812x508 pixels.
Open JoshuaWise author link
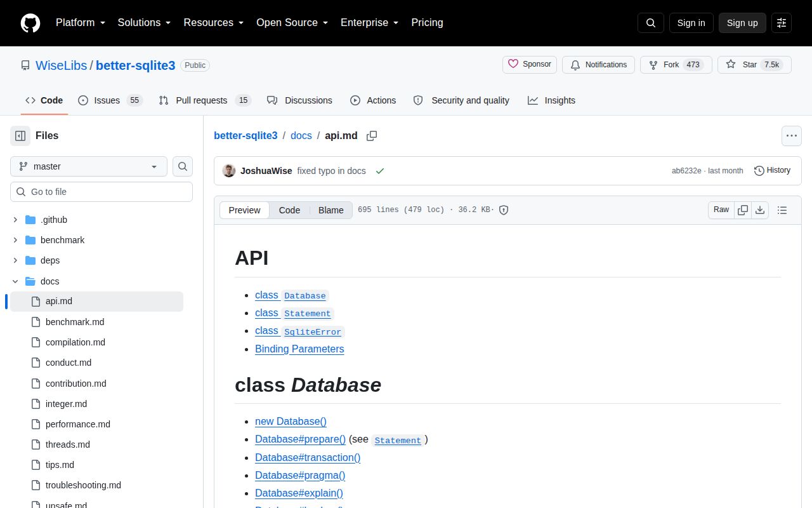pos(266,171)
